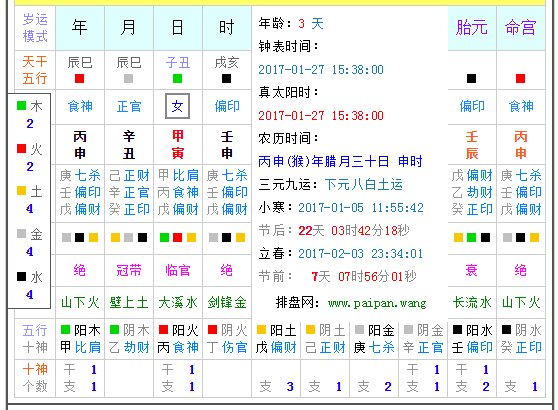Click the red 火 swatch in the legend

pyautogui.click(x=21, y=148)
